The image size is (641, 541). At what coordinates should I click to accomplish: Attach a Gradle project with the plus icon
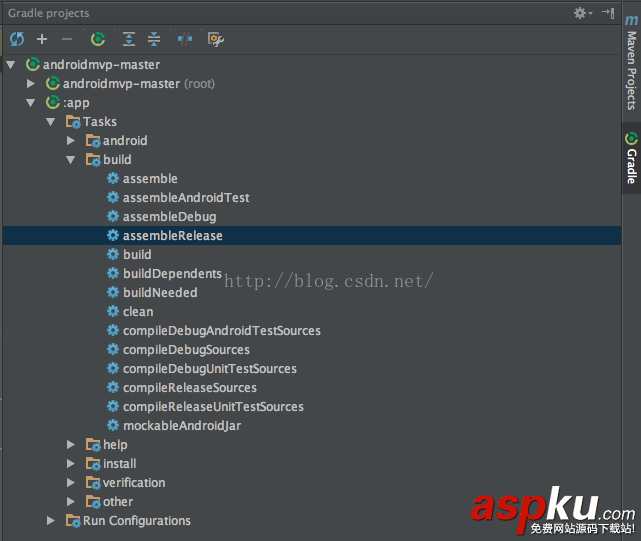[x=42, y=39]
